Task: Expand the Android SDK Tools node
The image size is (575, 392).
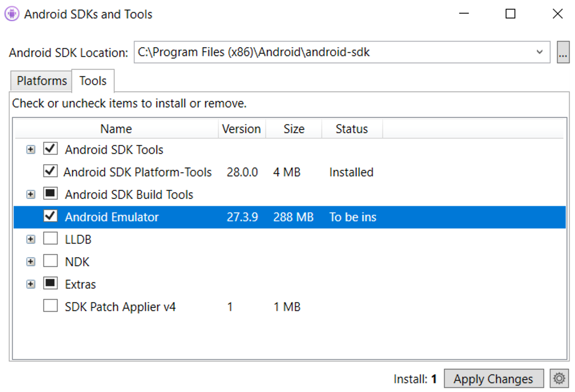Action: (30, 150)
